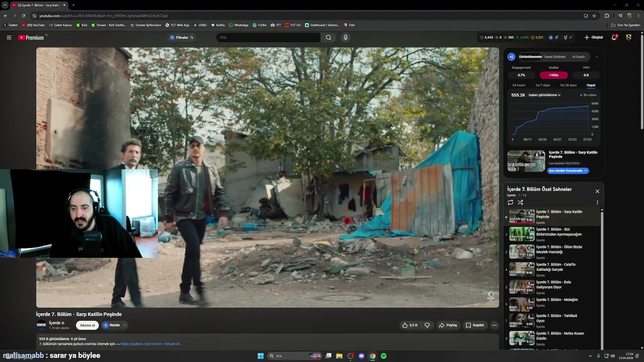
Task: Switch to AI Coach tab
Action: pyautogui.click(x=579, y=57)
